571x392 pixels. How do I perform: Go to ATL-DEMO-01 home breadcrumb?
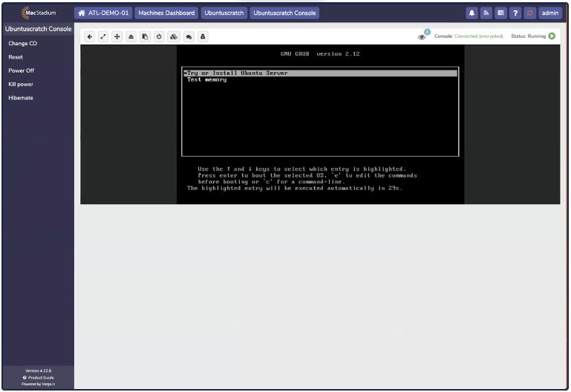[x=104, y=13]
